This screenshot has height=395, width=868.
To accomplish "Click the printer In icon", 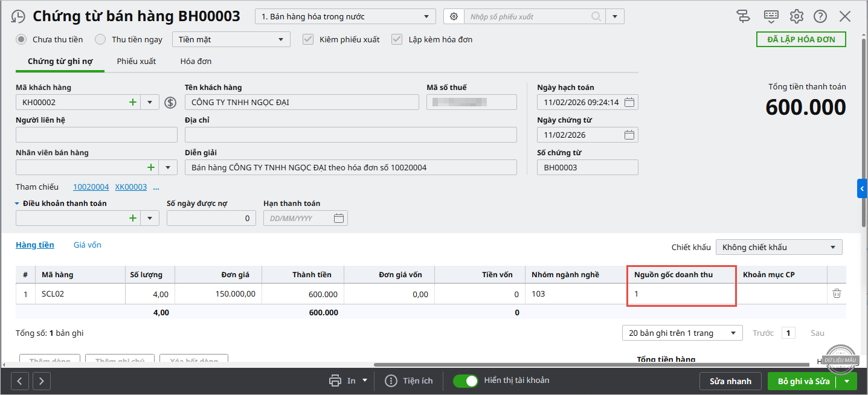I will click(x=335, y=381).
